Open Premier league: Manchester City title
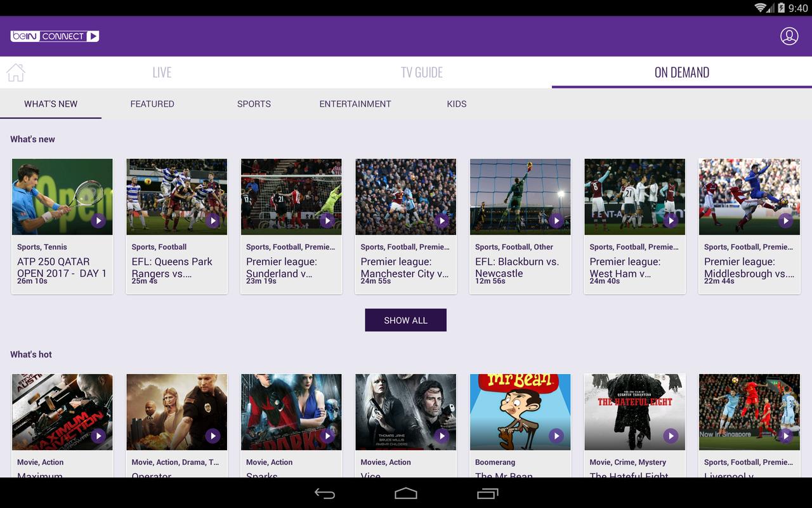The width and height of the screenshot is (812, 508). pos(404,267)
